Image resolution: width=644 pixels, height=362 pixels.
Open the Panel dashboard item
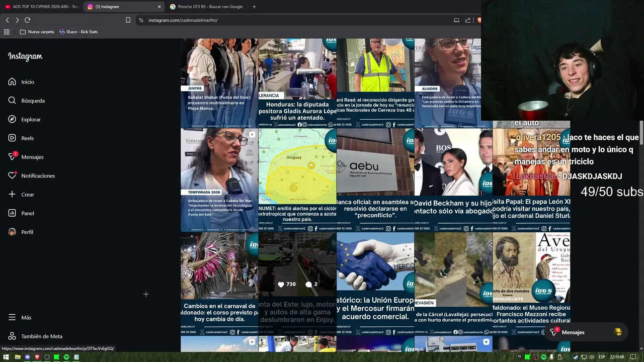(x=21, y=213)
